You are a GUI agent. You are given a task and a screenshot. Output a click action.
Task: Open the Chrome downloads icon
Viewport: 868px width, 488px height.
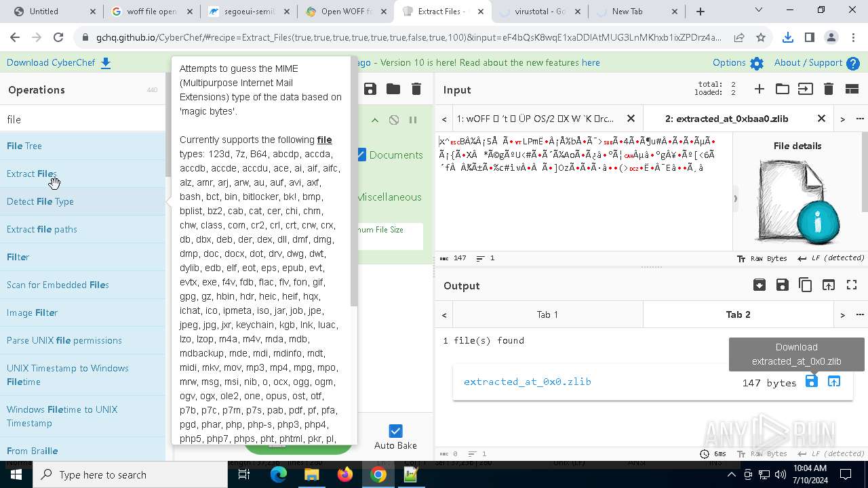click(788, 37)
